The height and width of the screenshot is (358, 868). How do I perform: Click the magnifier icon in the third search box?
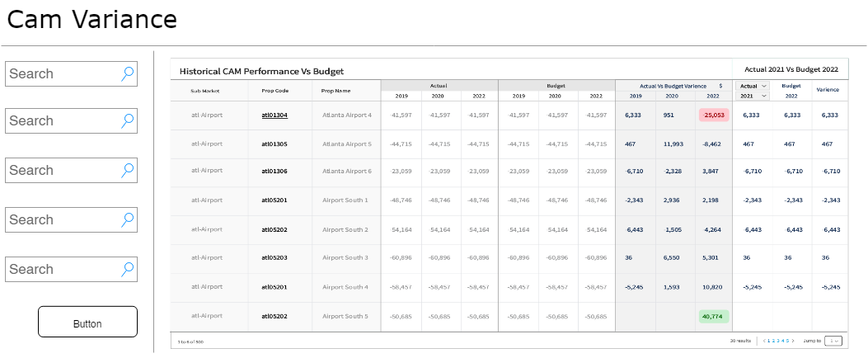128,170
